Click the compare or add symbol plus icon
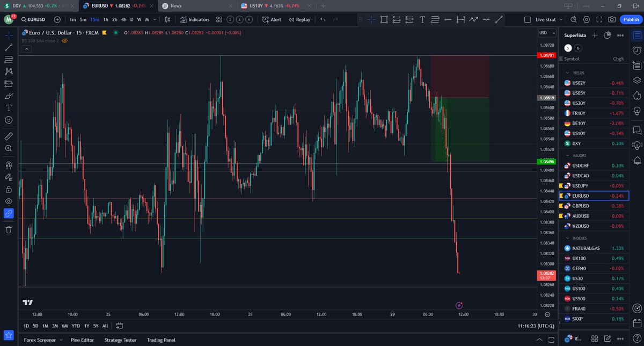Image resolution: width=644 pixels, height=346 pixels. (57, 19)
